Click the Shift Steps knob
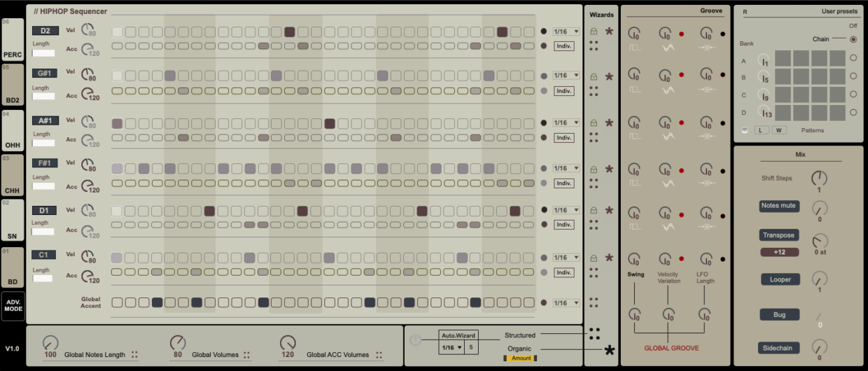 [819, 178]
